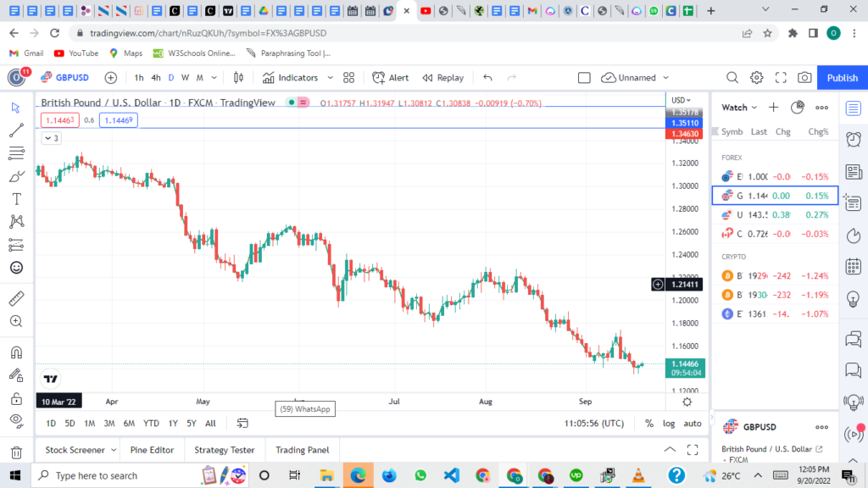Toggle log scale
The width and height of the screenshot is (868, 488).
[x=669, y=424]
